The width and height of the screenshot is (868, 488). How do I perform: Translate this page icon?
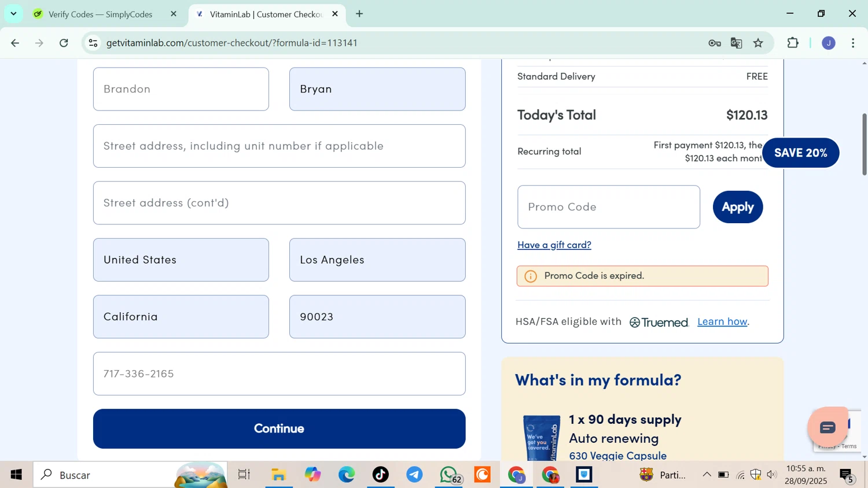737,43
